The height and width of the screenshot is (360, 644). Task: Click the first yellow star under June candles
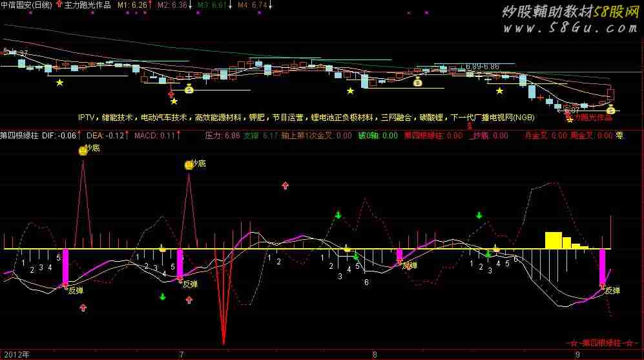coord(60,83)
